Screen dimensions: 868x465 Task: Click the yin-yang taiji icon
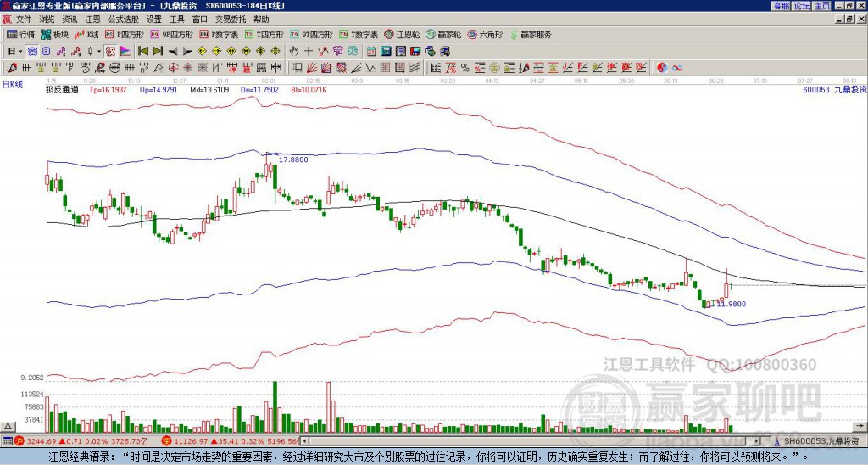click(x=662, y=68)
